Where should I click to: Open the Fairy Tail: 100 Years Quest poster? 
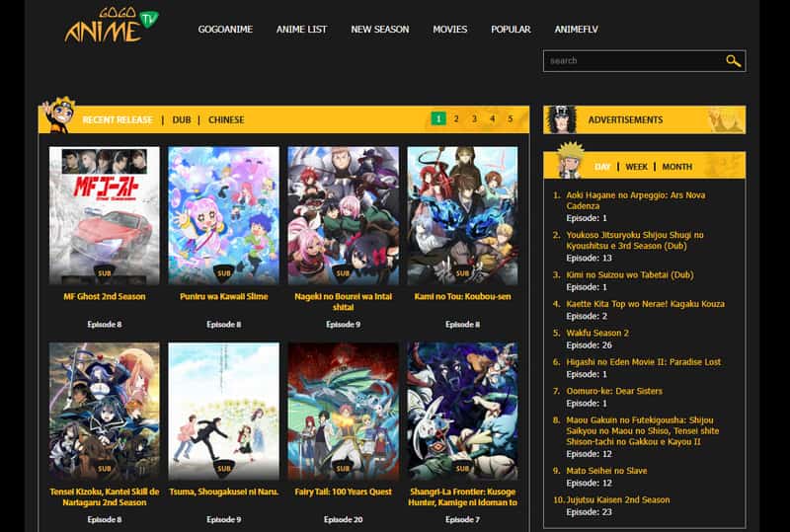[343, 411]
